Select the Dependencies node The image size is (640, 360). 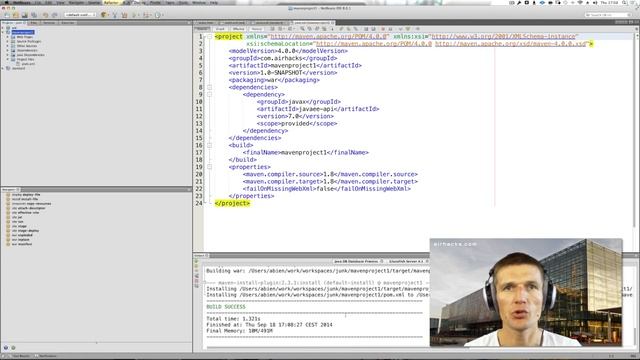(27, 50)
